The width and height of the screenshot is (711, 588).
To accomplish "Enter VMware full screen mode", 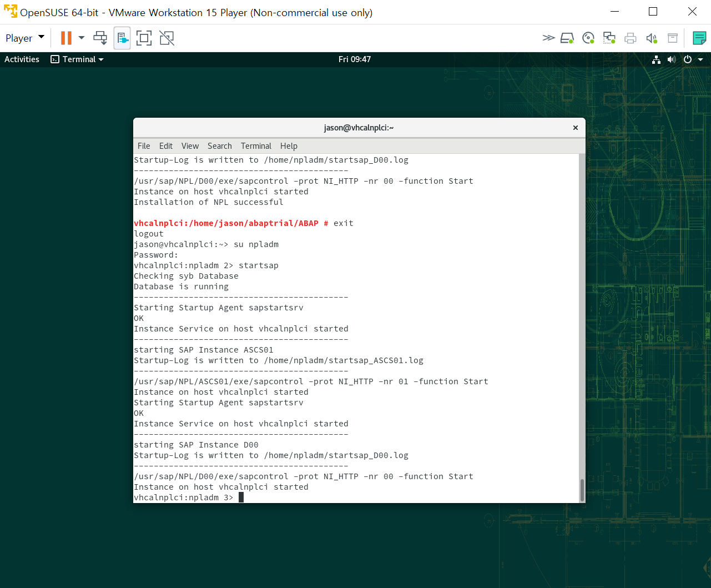I will [144, 38].
